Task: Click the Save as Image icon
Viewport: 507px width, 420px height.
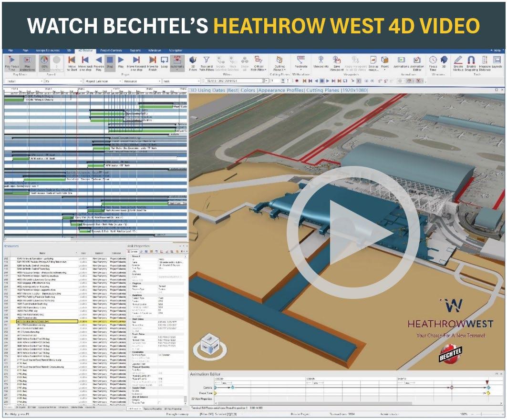Action: [x=373, y=63]
